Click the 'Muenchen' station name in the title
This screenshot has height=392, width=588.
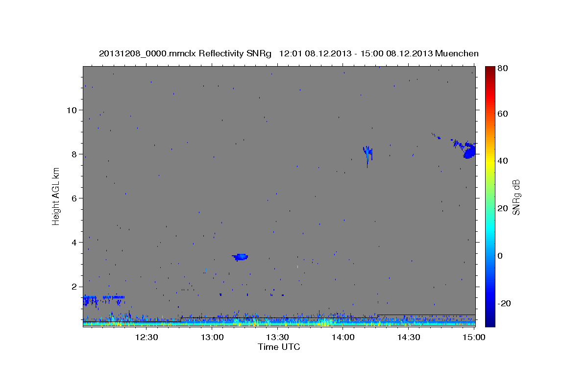tap(457, 53)
